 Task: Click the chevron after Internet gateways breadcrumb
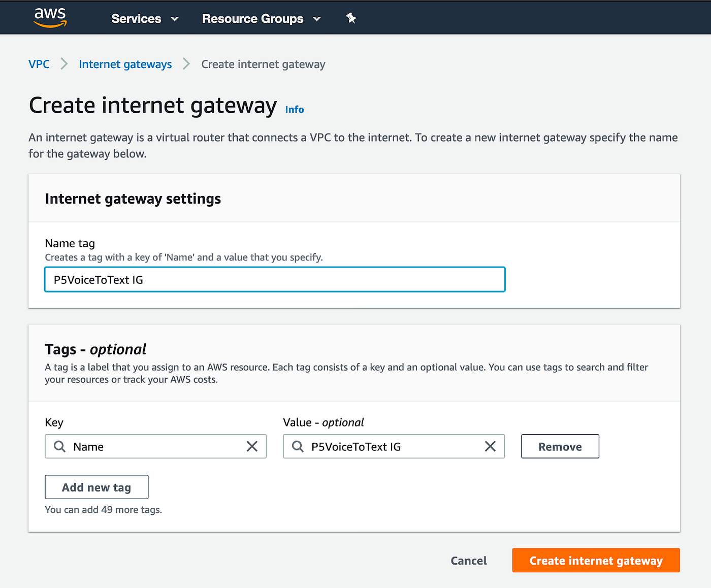tap(186, 64)
